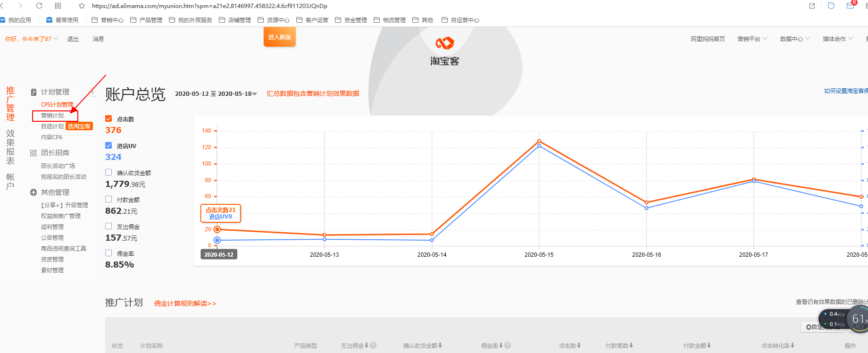
Task: Open 自选计划 in sidebar
Action: 52,126
